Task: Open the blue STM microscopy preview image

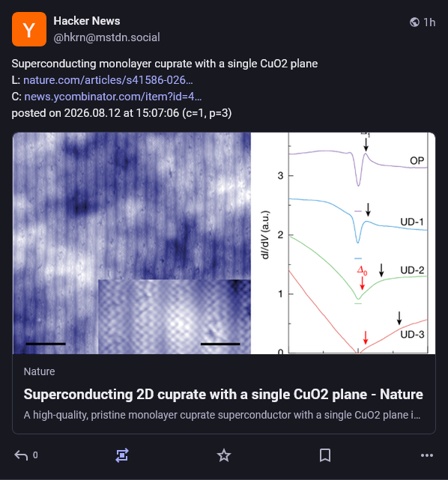Action: (132, 243)
